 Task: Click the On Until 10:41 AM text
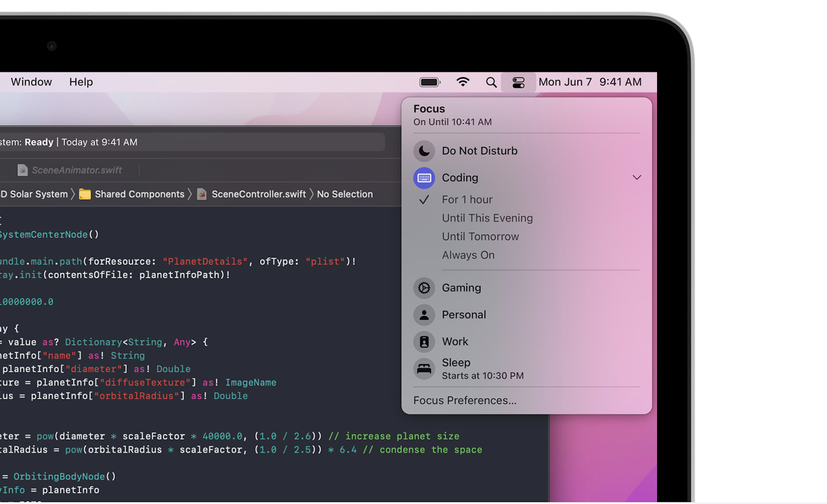[x=452, y=122]
